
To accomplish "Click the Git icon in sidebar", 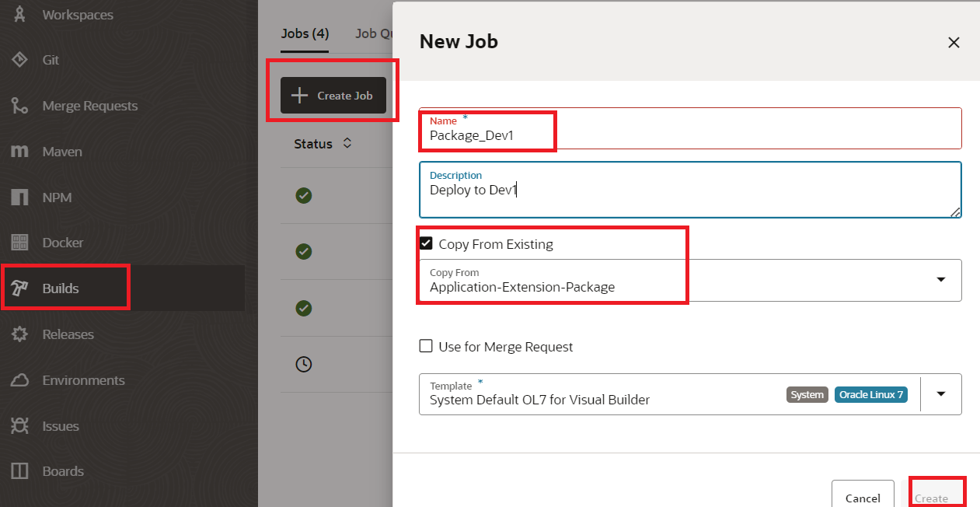I will pos(19,60).
